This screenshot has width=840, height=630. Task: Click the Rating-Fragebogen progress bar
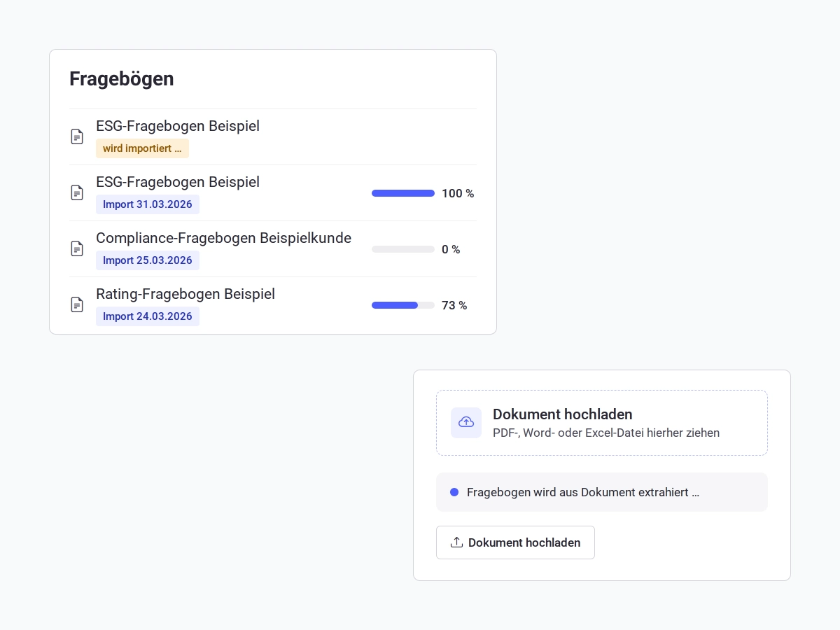(403, 305)
